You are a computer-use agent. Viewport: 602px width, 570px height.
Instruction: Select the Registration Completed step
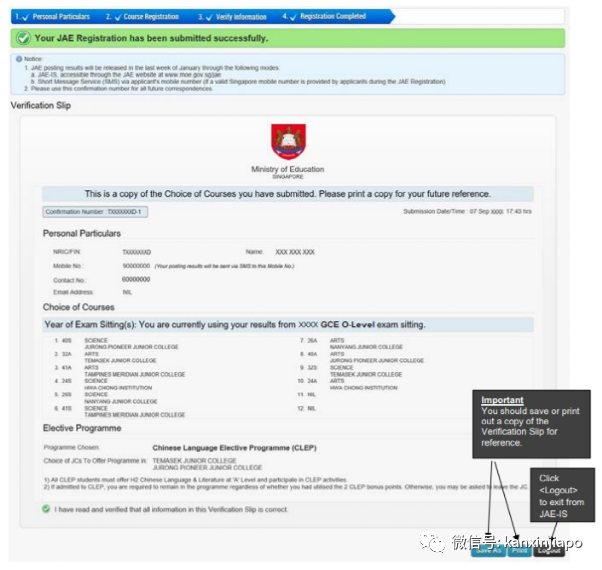click(332, 17)
